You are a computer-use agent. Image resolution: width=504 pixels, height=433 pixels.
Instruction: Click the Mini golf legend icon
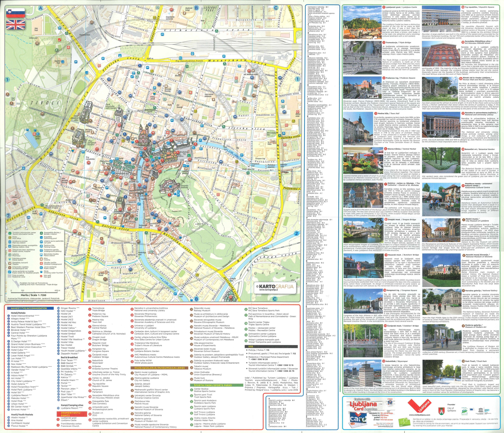[x=41, y=276]
